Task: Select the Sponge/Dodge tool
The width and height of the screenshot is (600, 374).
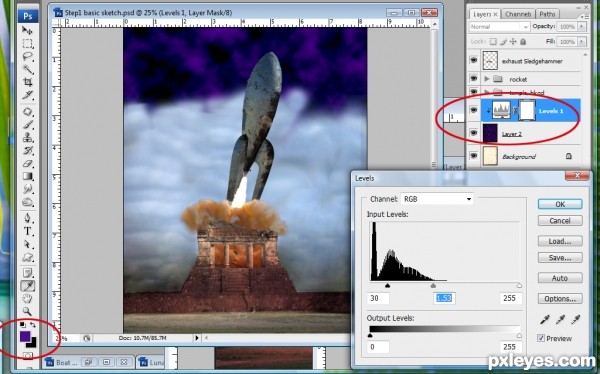Action: 27,202
